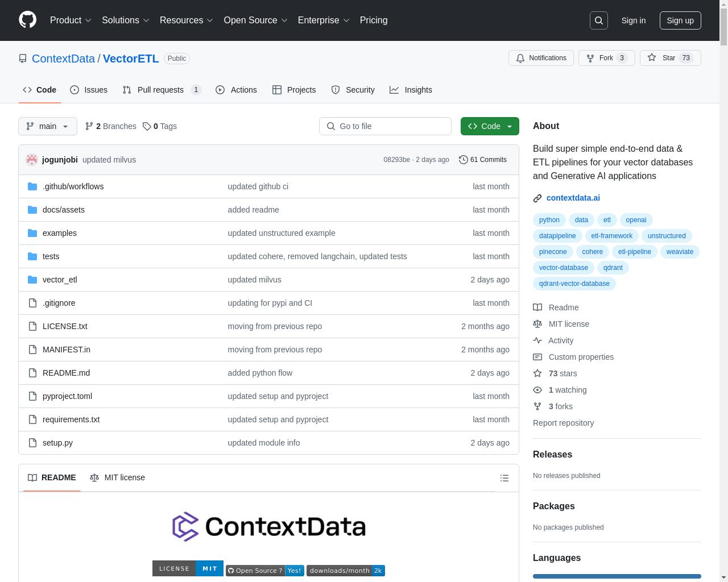728x582 pixels.
Task: Click the repository icon beside ContextData
Action: (23, 59)
